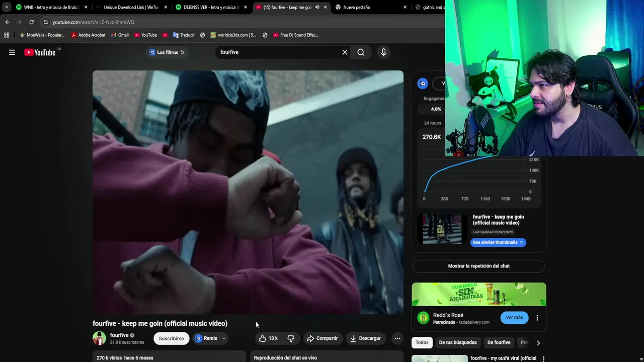
Task: Open MoeWalls bookmark
Action: coord(42,35)
